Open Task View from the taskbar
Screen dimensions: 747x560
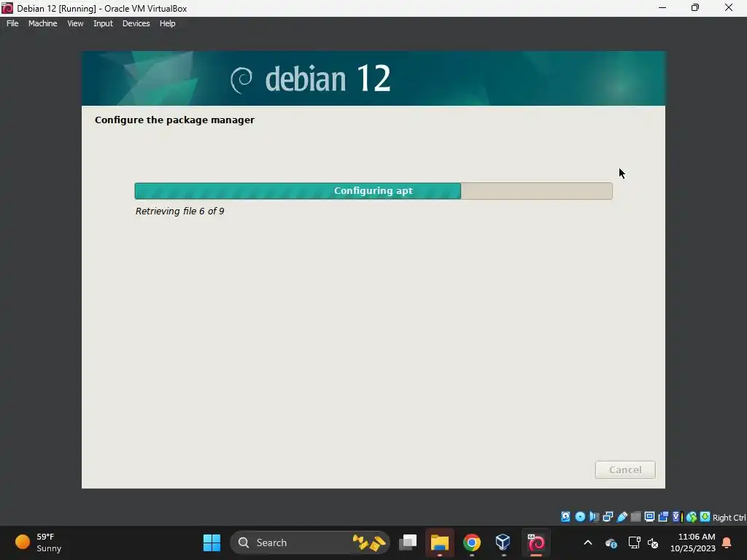408,542
